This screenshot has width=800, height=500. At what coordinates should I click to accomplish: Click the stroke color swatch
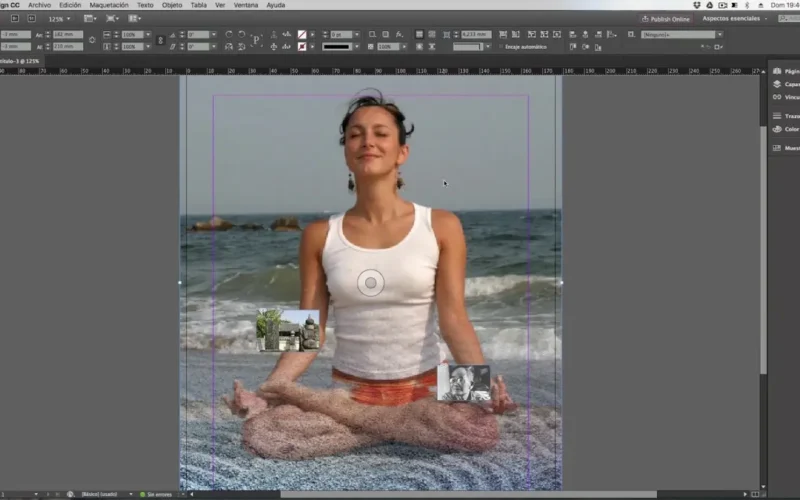(x=302, y=46)
